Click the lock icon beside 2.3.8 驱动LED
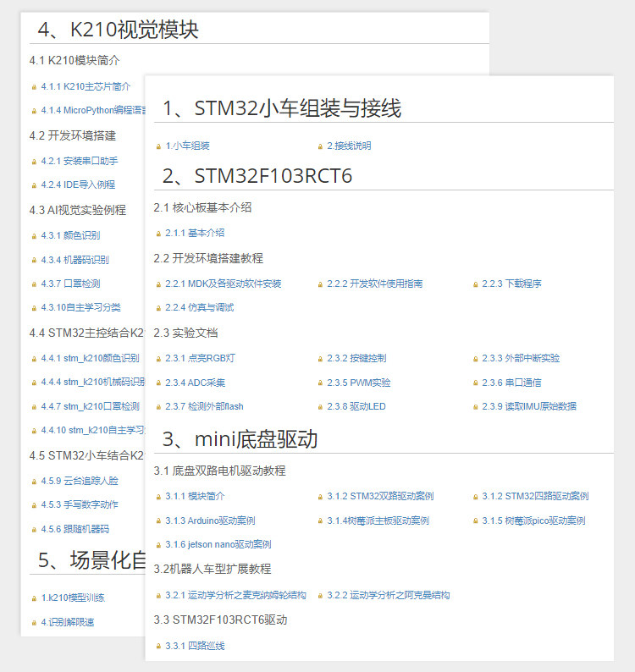Image resolution: width=635 pixels, height=672 pixels. pyautogui.click(x=320, y=407)
